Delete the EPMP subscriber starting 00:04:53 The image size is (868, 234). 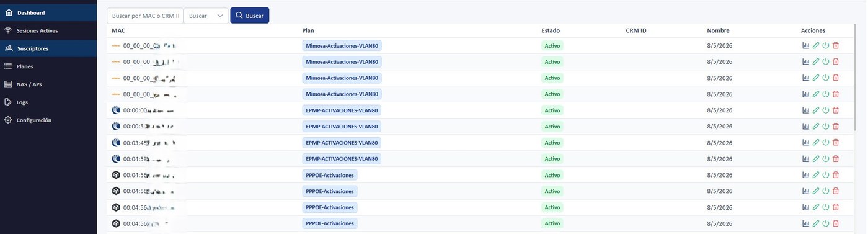coord(836,158)
